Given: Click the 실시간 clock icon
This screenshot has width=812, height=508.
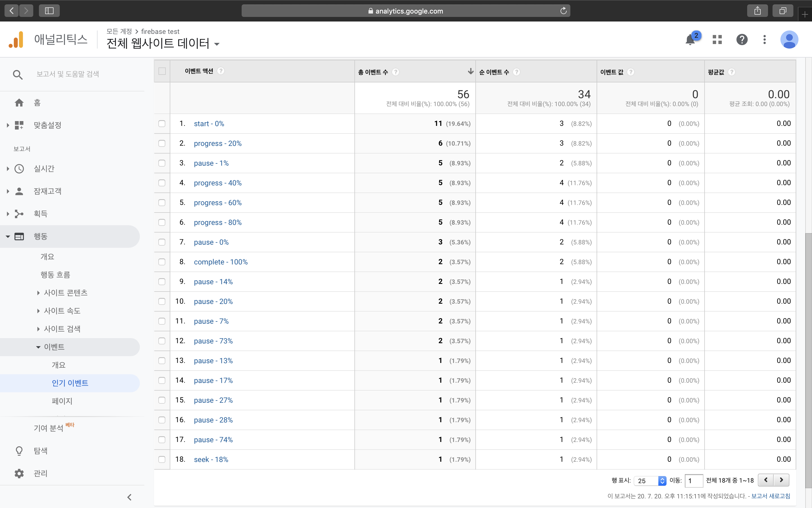Looking at the screenshot, I should point(19,169).
